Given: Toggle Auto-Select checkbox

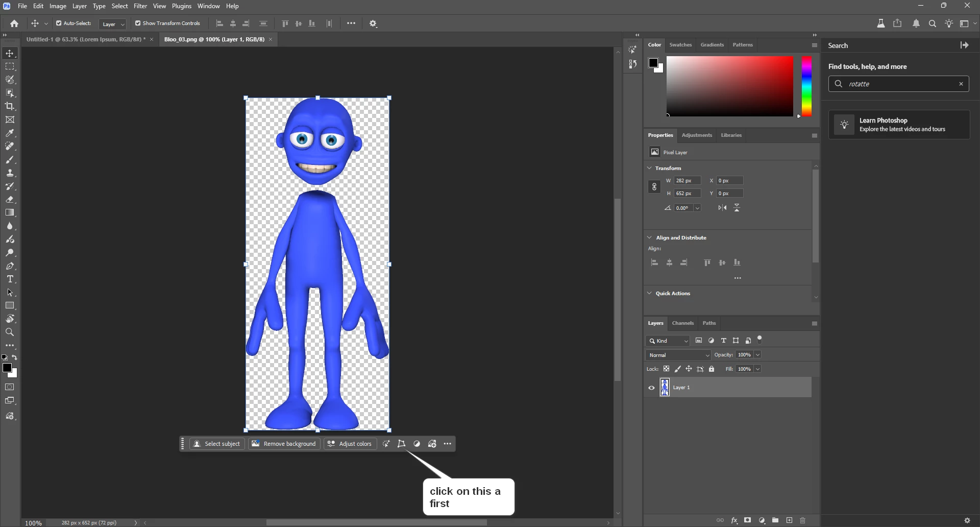Looking at the screenshot, I should [x=59, y=23].
